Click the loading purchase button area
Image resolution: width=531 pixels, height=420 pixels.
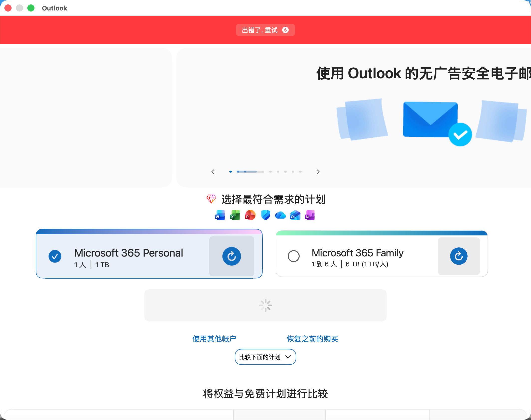pos(265,305)
